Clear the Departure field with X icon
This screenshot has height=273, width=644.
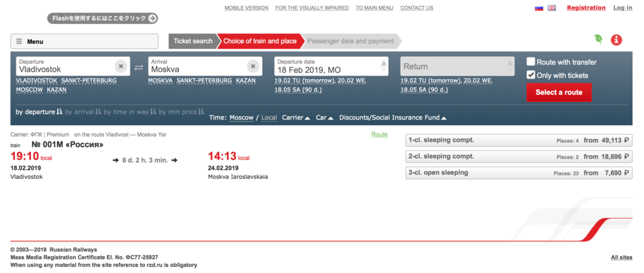[x=121, y=65]
